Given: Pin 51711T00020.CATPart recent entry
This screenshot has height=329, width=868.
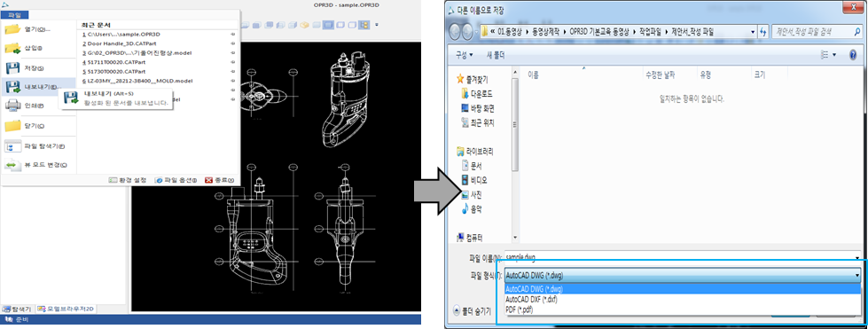Looking at the screenshot, I should coord(233,62).
